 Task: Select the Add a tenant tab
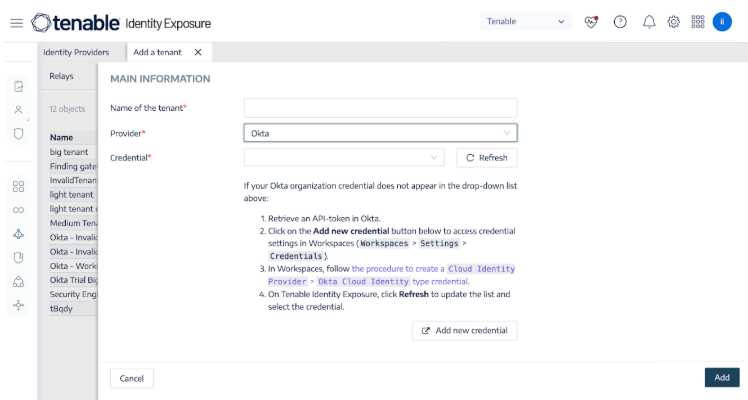click(x=157, y=52)
